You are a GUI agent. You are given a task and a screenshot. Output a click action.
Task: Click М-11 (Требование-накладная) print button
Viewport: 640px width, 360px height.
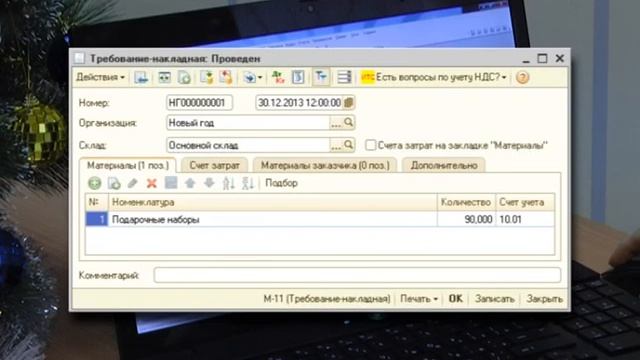pos(327,299)
